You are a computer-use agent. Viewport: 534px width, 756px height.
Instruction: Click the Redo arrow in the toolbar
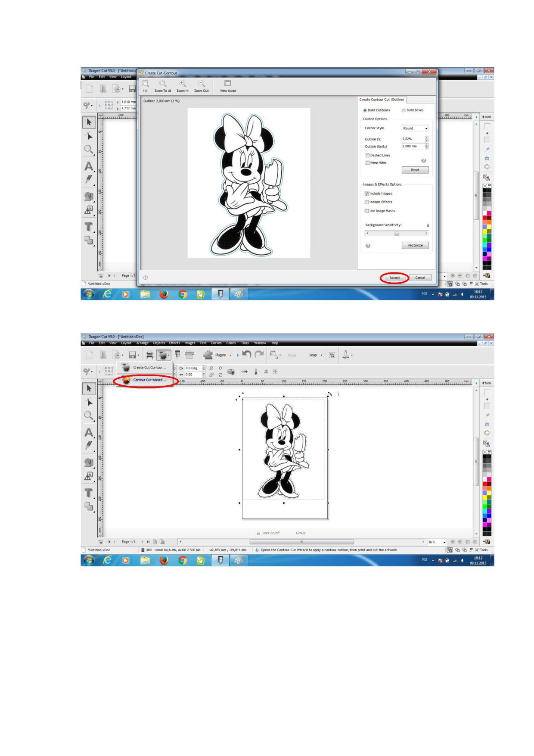click(259, 355)
